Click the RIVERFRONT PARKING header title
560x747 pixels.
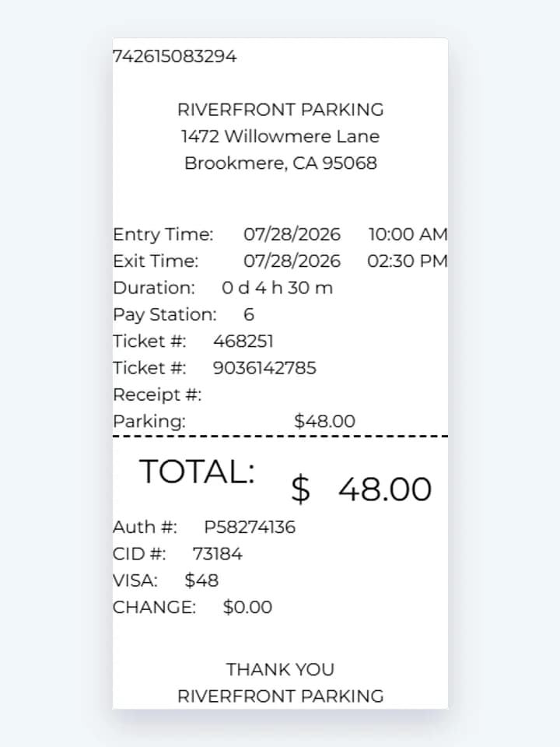[281, 110]
